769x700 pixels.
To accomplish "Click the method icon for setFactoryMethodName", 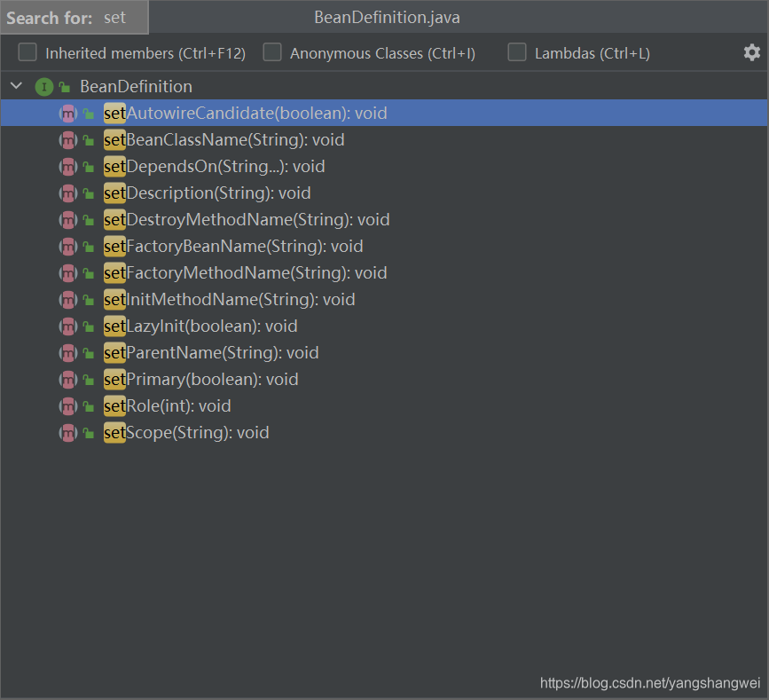I will tap(68, 273).
